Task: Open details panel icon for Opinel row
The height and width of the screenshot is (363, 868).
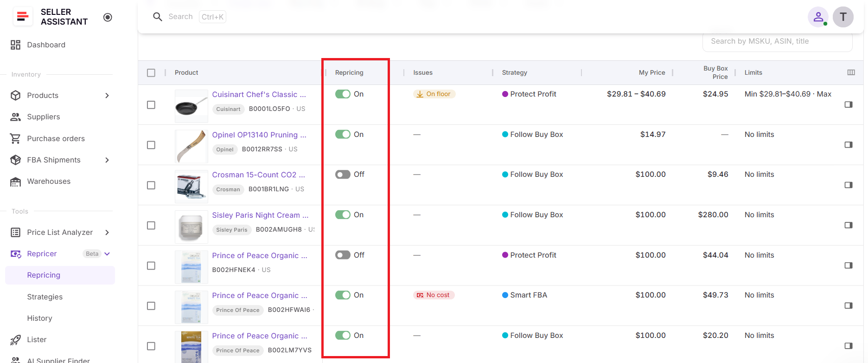Action: 849,145
